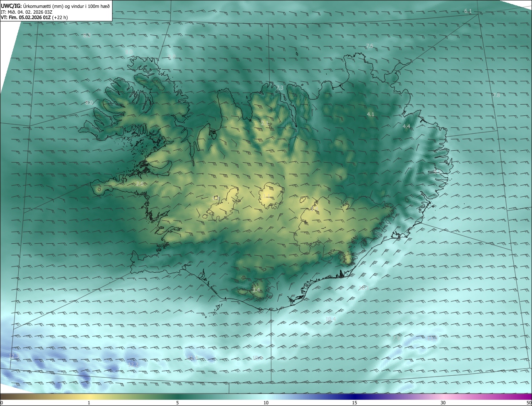This screenshot has width=532, height=406.
Task: Click the line "VT: Fim. 05.02.2026 01Z (+22 h)"
Action: point(34,18)
